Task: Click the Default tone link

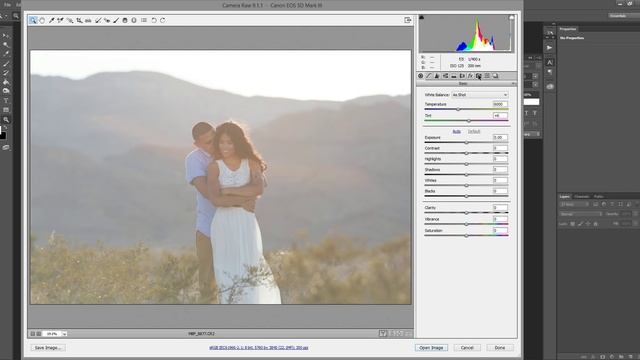Action: [x=474, y=131]
